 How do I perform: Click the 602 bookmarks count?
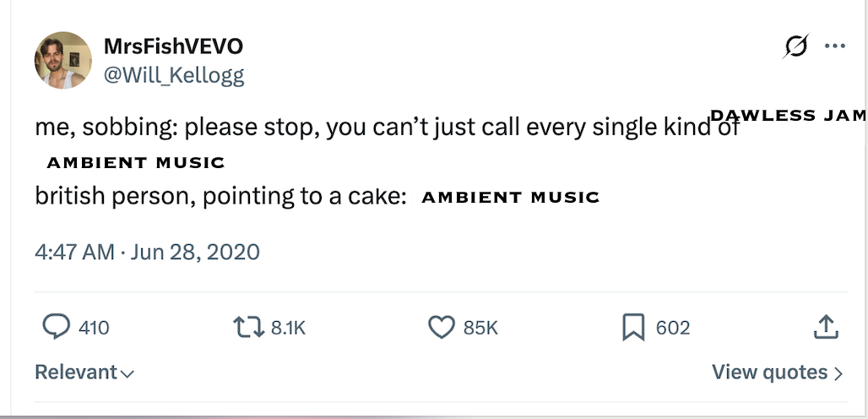[x=673, y=328]
